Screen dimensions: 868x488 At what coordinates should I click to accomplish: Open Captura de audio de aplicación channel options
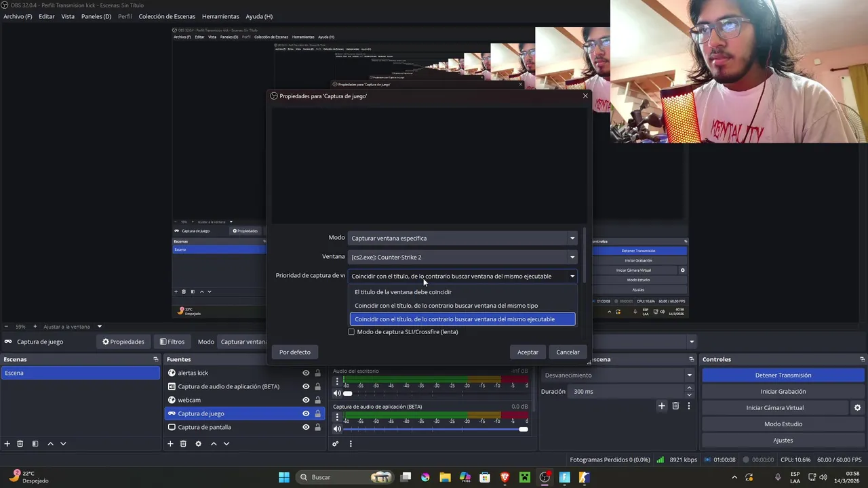[x=337, y=418]
